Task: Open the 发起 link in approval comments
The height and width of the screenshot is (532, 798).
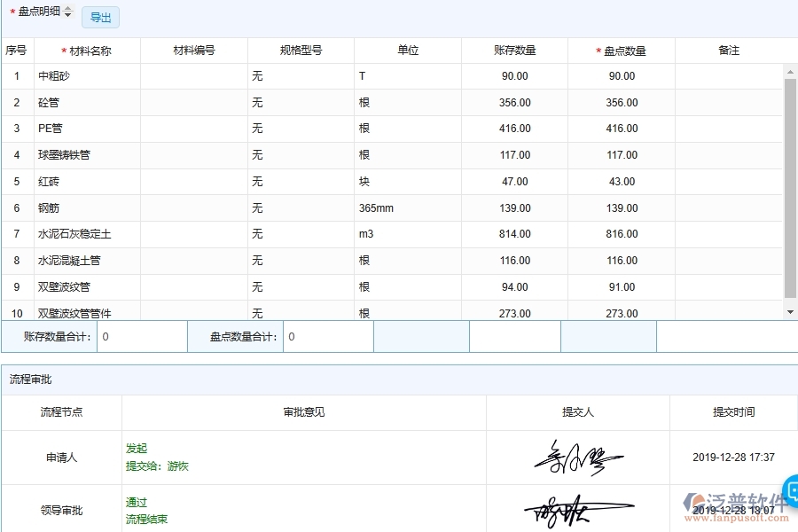Action: [x=136, y=448]
